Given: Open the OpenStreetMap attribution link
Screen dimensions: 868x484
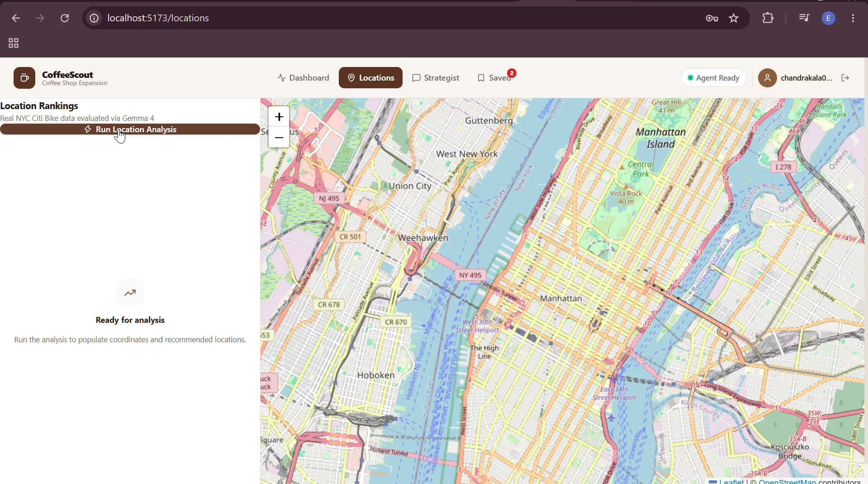Looking at the screenshot, I should (x=787, y=481).
